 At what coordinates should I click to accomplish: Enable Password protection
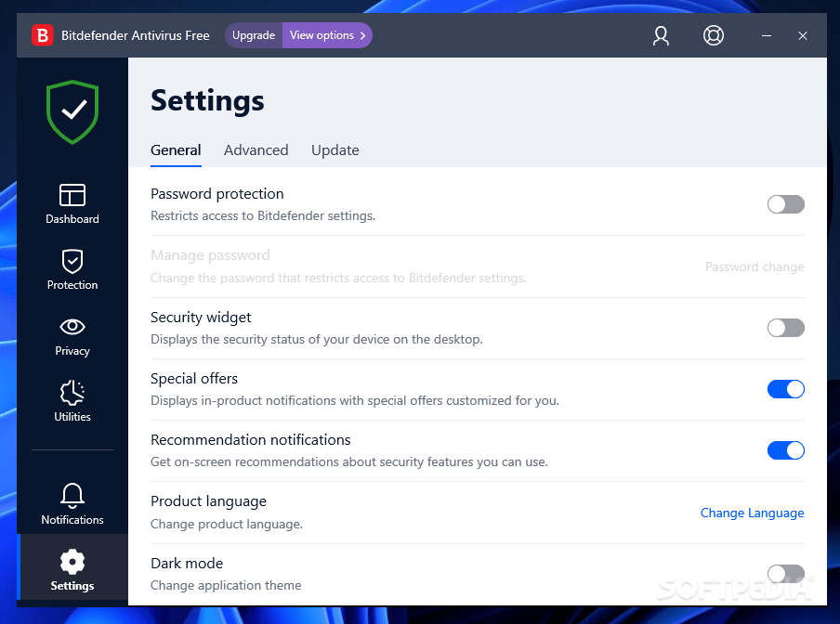(785, 204)
